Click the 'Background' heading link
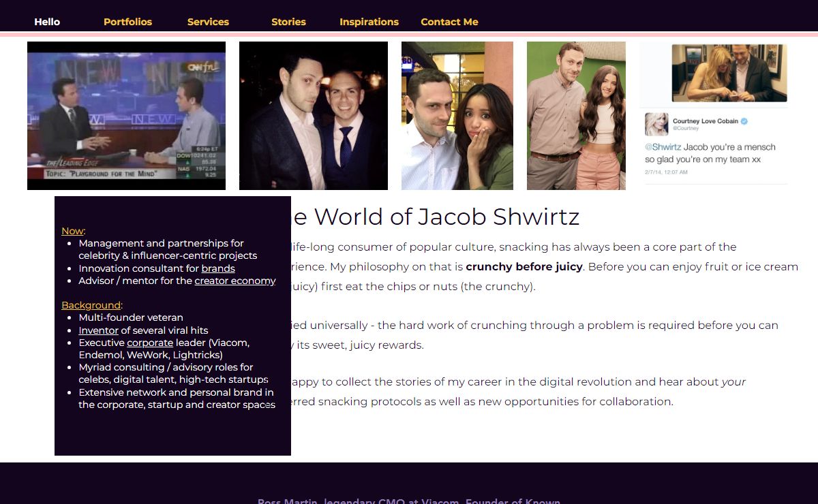Viewport: 818px width, 504px height. point(91,305)
